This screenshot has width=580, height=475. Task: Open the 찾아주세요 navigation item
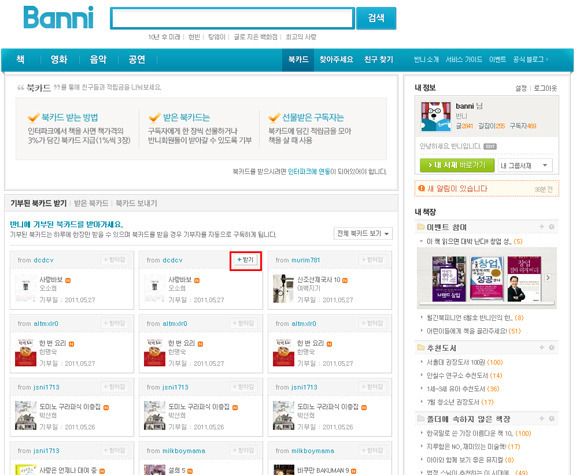pyautogui.click(x=336, y=59)
